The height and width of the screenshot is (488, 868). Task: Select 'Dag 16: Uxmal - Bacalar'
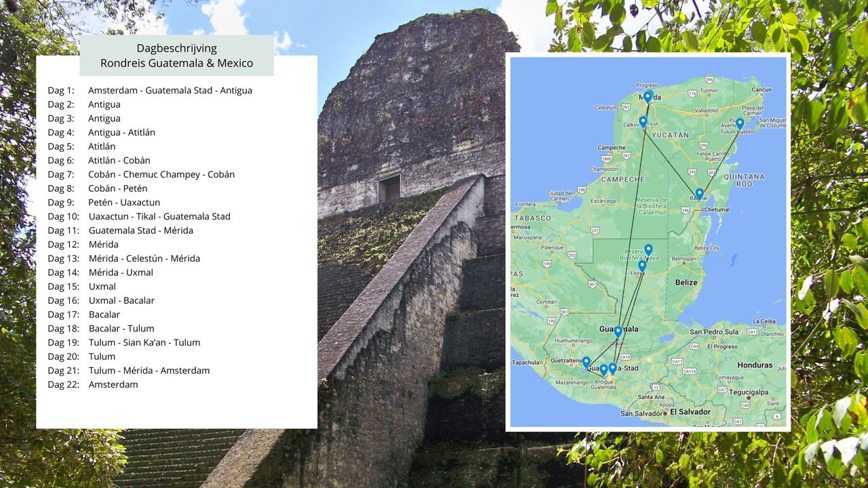[x=101, y=300]
